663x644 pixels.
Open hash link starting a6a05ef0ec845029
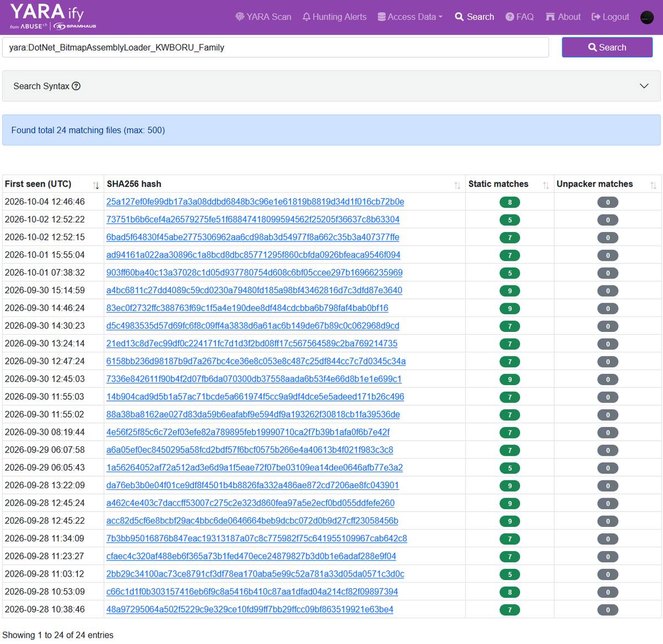point(250,449)
